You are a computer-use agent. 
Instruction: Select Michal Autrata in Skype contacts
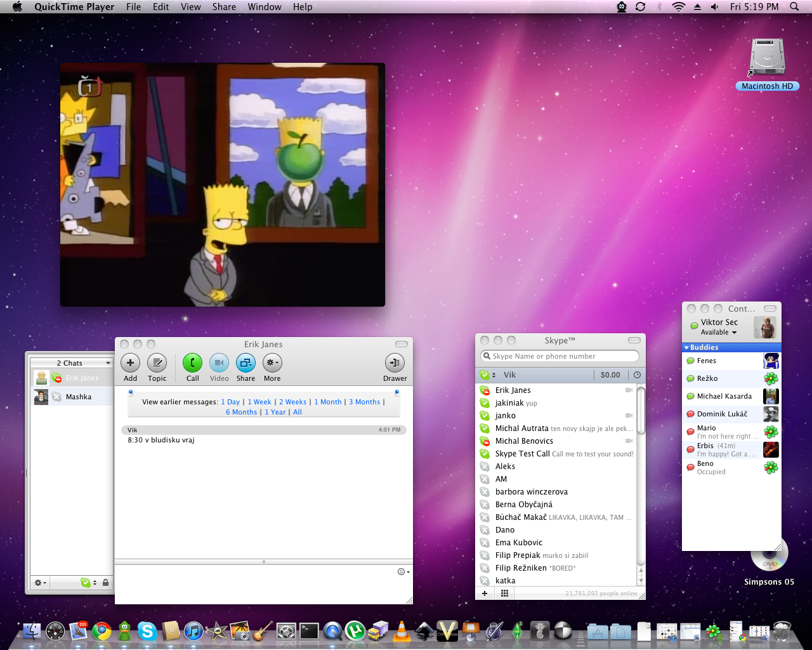[556, 428]
